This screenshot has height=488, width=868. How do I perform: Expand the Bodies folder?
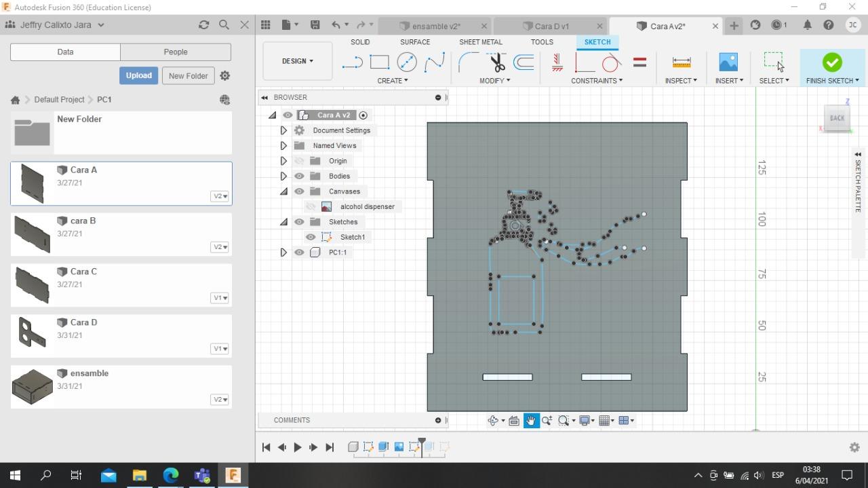tap(283, 176)
